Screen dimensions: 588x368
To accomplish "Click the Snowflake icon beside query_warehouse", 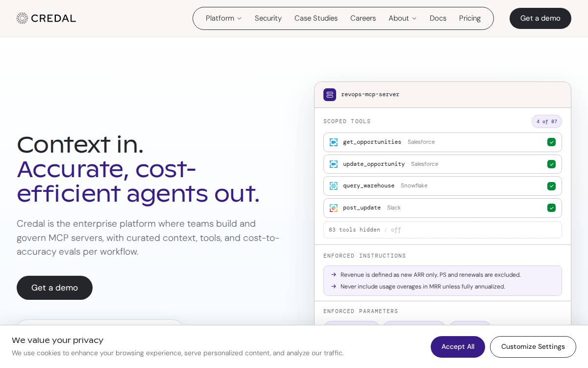I will point(334,186).
